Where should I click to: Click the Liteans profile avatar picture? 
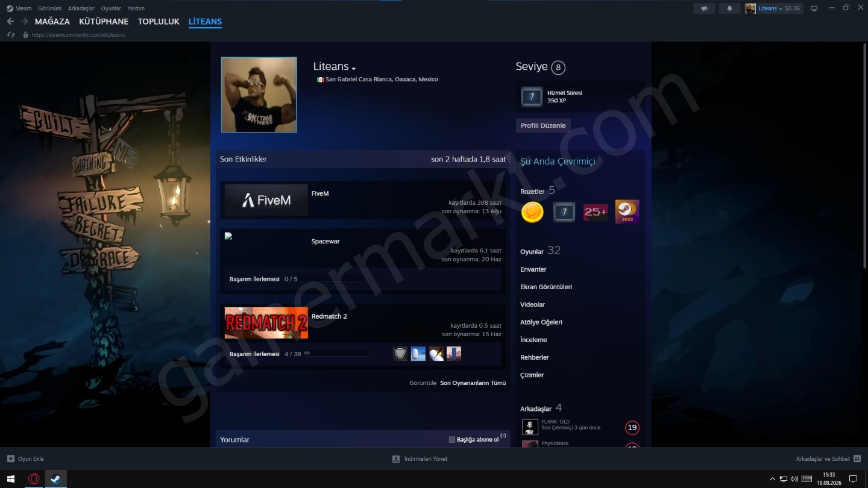pyautogui.click(x=259, y=95)
